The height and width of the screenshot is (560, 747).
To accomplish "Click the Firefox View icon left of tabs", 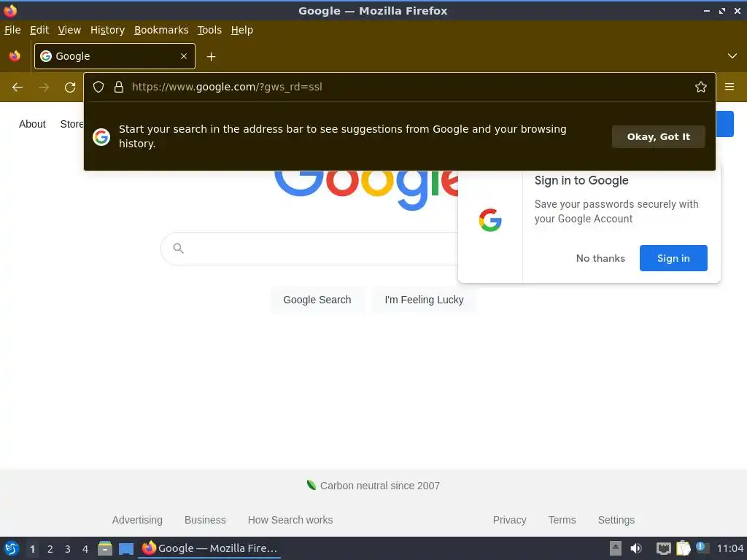I will coord(15,56).
